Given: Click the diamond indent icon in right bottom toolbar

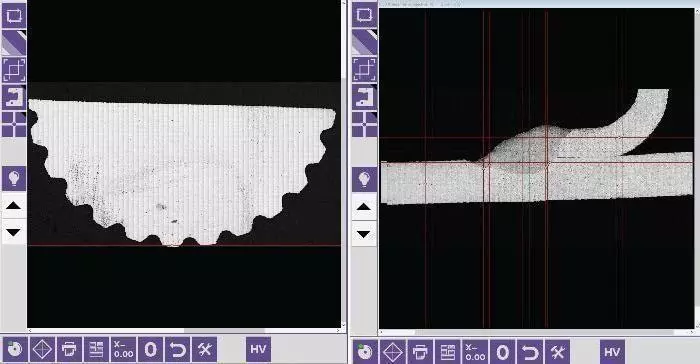Looking at the screenshot, I should [x=393, y=352].
